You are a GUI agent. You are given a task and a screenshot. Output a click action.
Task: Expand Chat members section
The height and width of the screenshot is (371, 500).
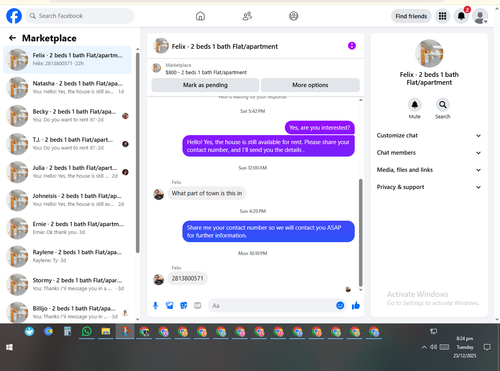point(429,153)
